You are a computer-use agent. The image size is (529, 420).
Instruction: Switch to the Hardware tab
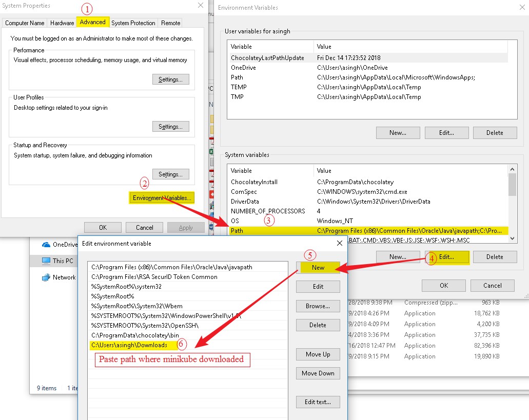[62, 23]
